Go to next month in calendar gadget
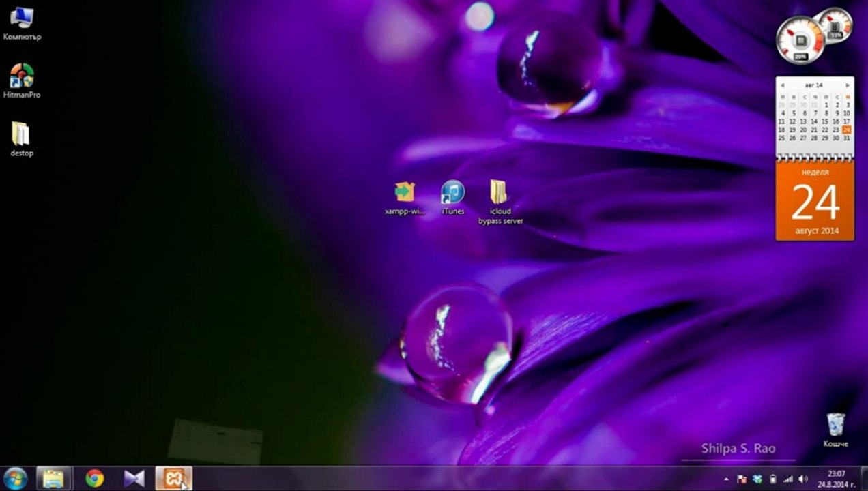Viewport: 868px width, 491px height. [848, 85]
